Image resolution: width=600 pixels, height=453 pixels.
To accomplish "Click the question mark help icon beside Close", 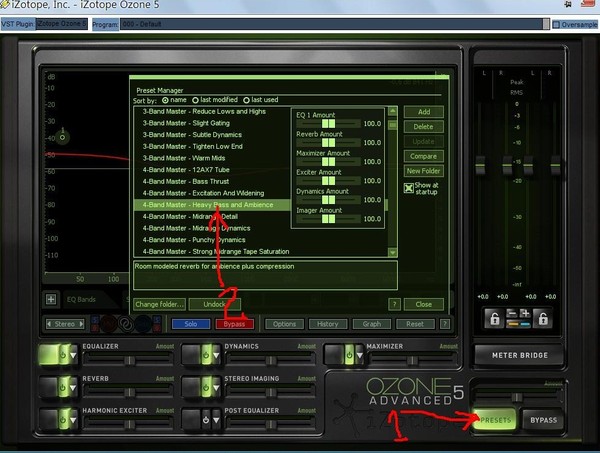I will tap(393, 304).
